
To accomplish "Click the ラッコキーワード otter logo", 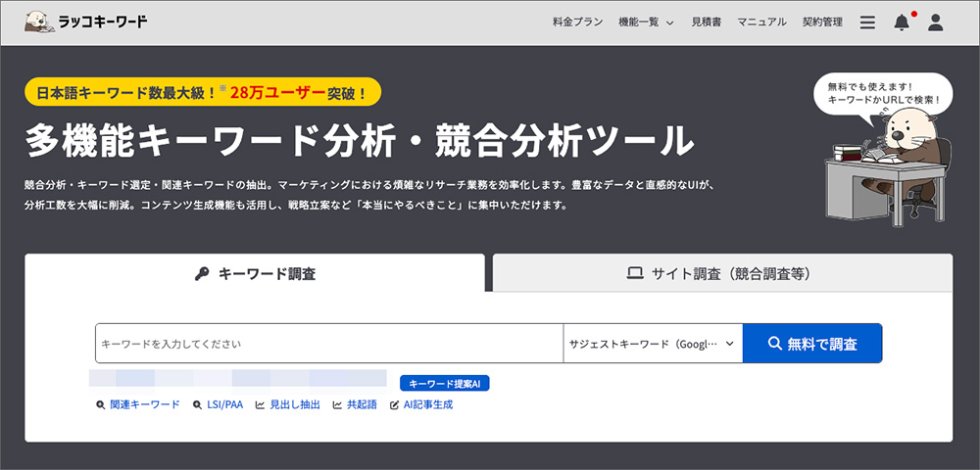I will pyautogui.click(x=87, y=23).
